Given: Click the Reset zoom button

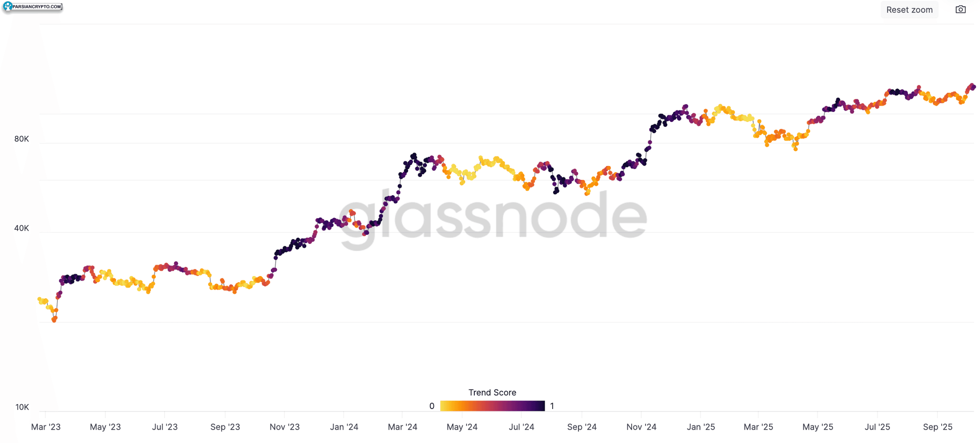Looking at the screenshot, I should tap(909, 10).
